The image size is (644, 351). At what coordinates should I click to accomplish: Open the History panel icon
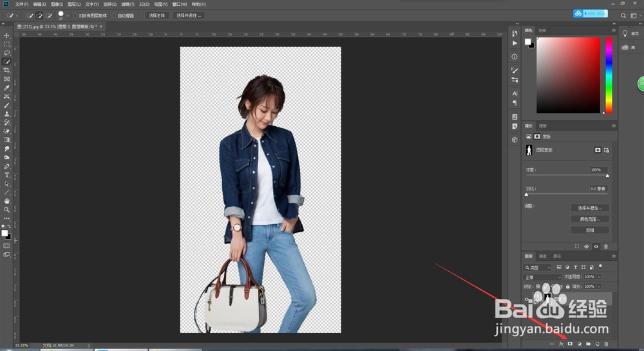[x=515, y=33]
